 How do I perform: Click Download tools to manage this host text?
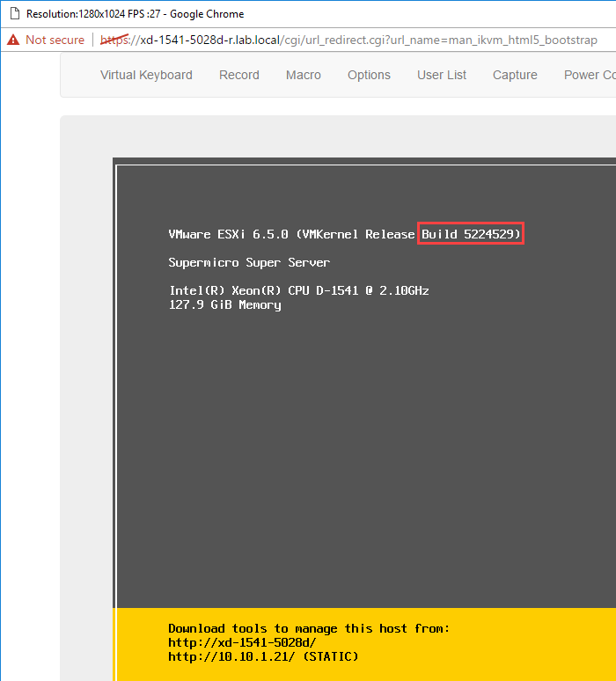tap(309, 628)
